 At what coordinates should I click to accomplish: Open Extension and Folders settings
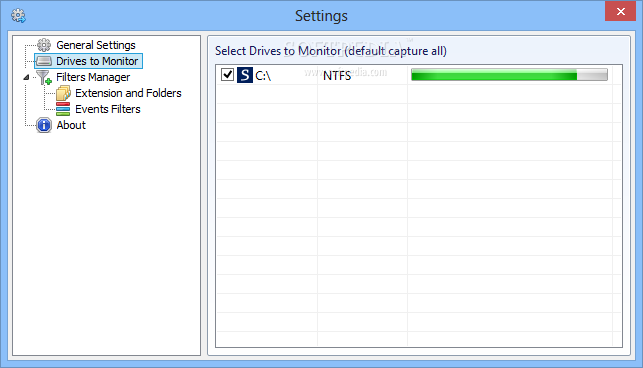[128, 93]
